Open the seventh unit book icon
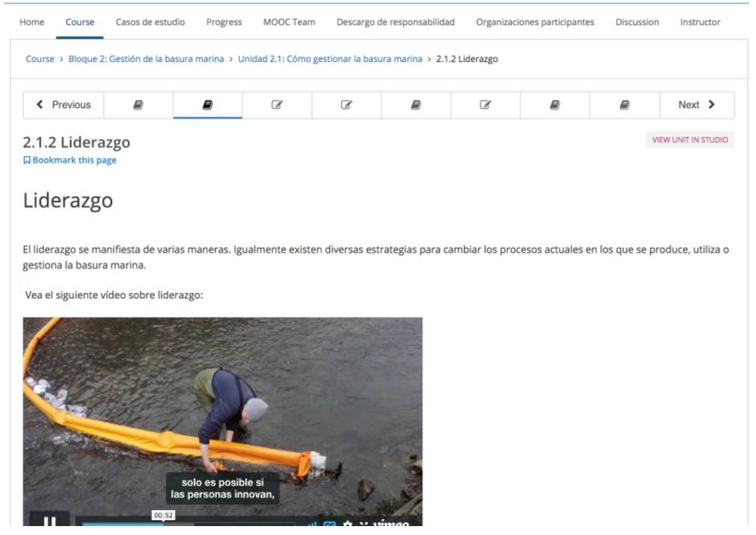Viewport: 756px width, 535px height. click(x=555, y=105)
